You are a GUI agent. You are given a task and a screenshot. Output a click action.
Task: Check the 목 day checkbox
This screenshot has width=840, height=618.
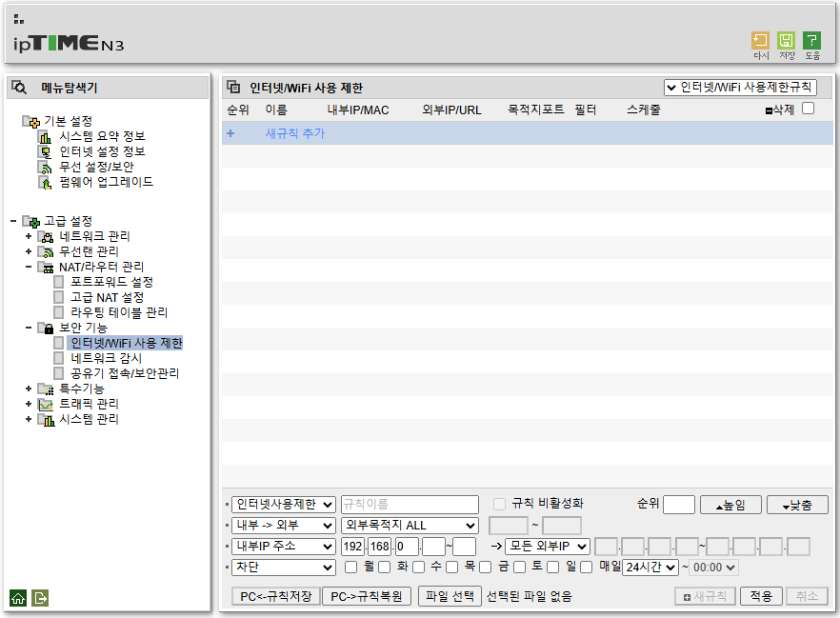[x=452, y=567]
